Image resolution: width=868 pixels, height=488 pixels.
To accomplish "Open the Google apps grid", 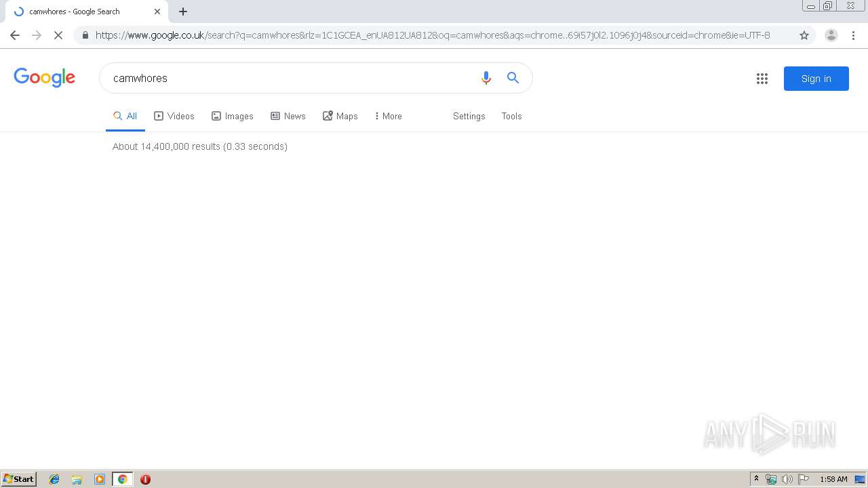I will click(762, 79).
